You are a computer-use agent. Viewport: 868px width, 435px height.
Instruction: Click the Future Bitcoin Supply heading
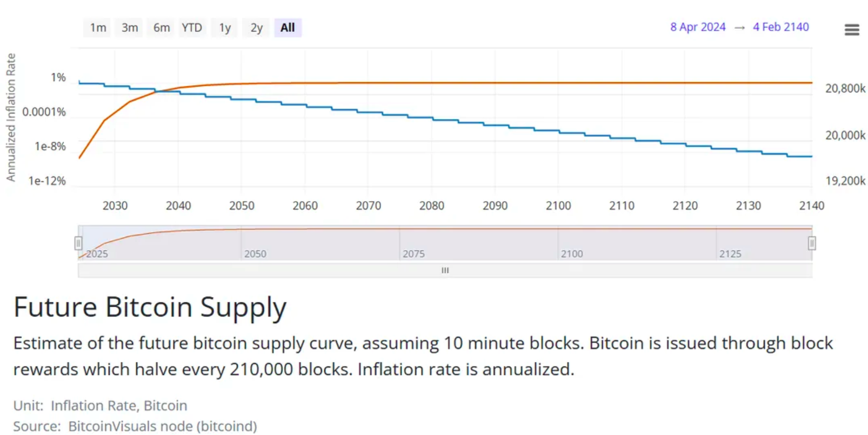(150, 307)
